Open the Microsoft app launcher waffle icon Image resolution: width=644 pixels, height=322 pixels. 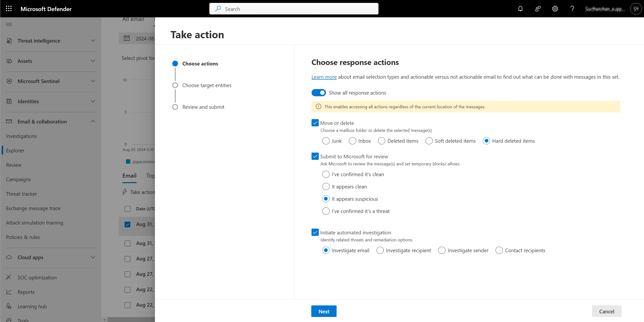8,9
